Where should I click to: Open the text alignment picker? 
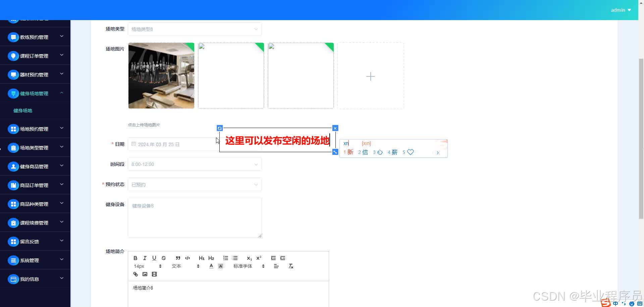(276, 266)
